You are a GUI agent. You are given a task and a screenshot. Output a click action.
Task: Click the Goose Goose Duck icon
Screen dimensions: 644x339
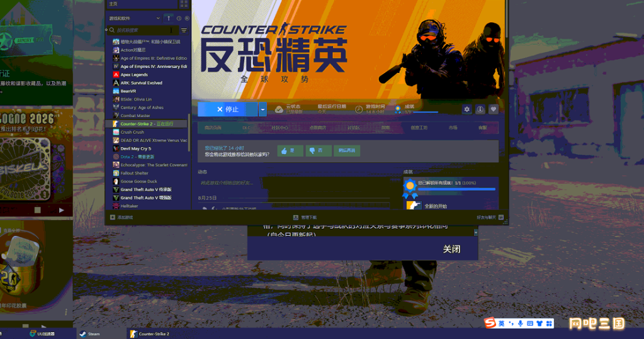coord(116,181)
